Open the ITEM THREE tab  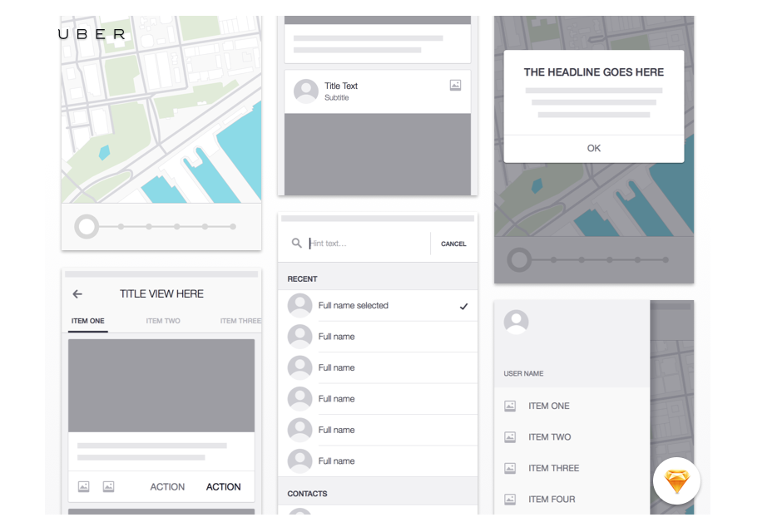(x=240, y=321)
